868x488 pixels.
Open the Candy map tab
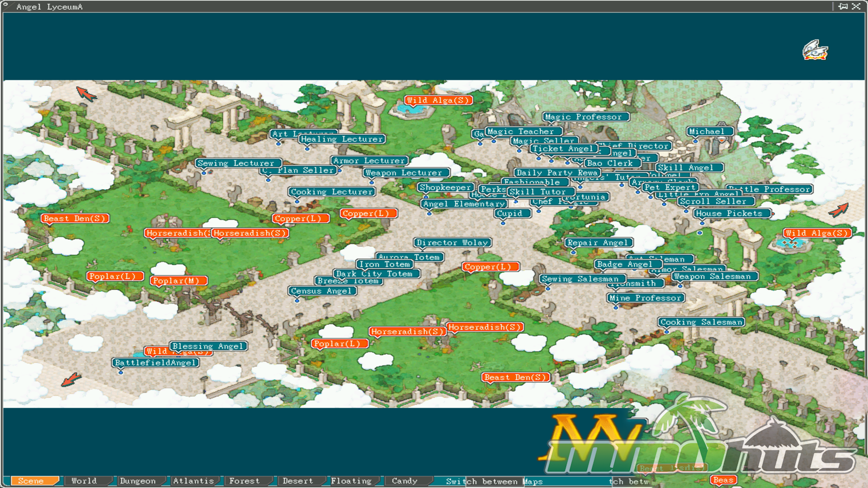click(x=404, y=481)
